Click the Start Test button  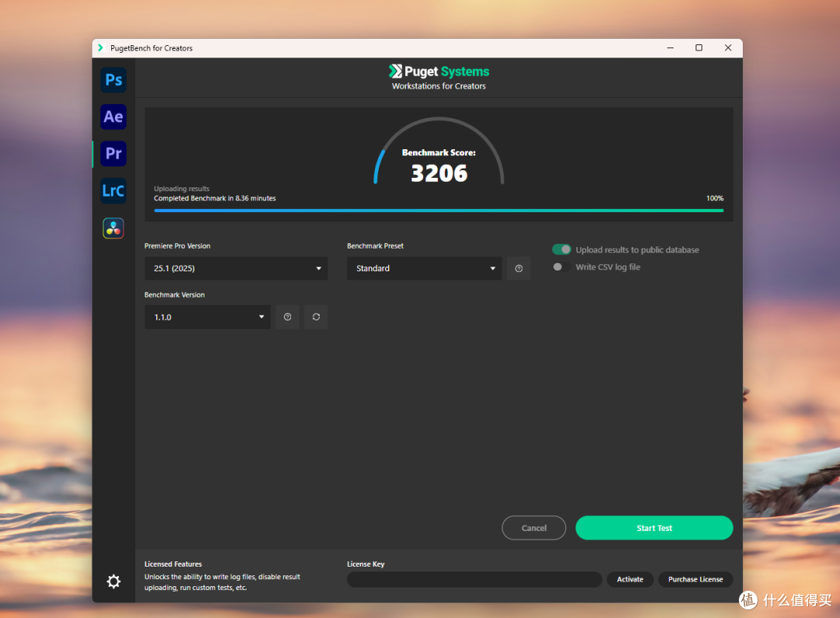(x=654, y=528)
